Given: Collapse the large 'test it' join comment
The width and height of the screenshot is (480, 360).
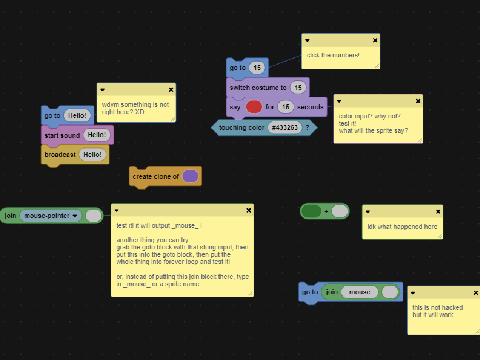Looking at the screenshot, I should pyautogui.click(x=116, y=210).
